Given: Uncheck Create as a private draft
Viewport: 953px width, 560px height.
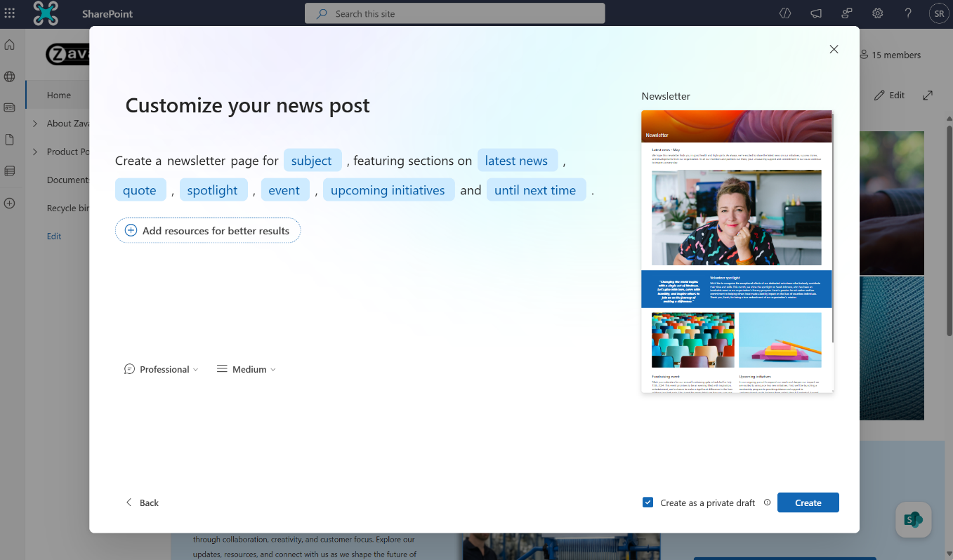Looking at the screenshot, I should click(x=647, y=502).
